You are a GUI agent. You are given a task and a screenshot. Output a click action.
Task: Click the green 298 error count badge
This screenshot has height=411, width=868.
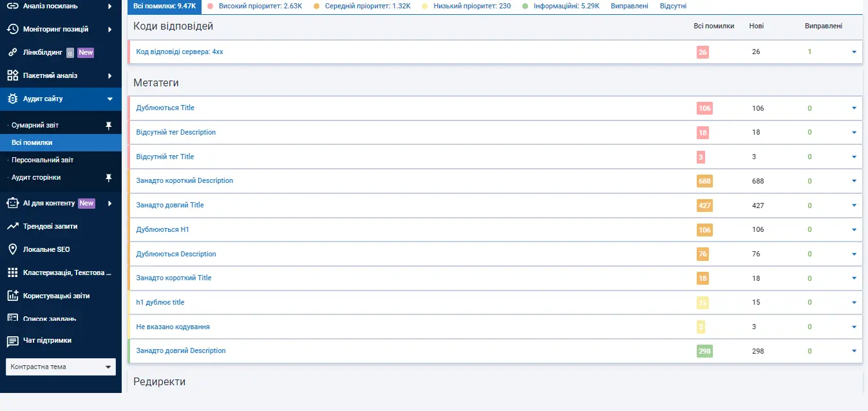704,351
